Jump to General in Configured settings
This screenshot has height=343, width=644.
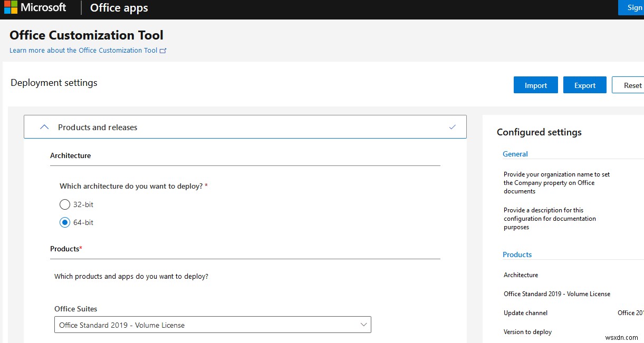coord(515,154)
